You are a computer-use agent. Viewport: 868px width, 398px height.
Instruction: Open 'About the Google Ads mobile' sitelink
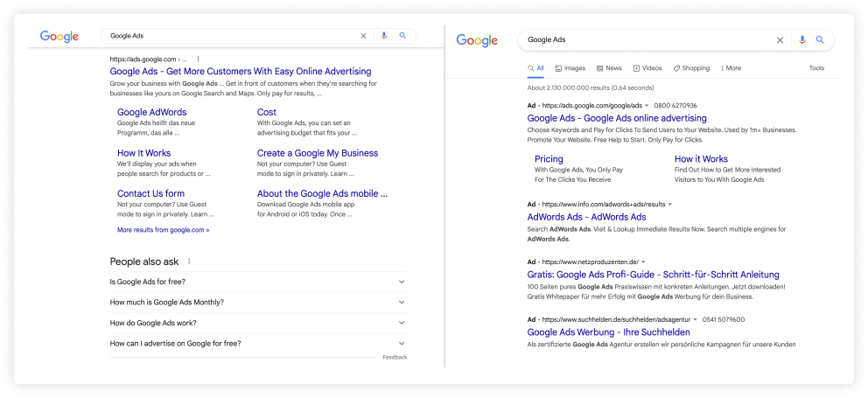pyautogui.click(x=322, y=193)
